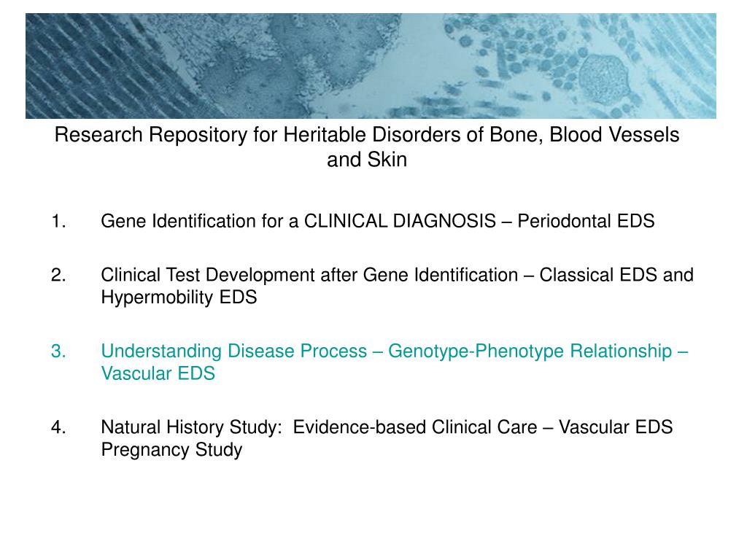Click the slide title about Research Repository

point(367,147)
